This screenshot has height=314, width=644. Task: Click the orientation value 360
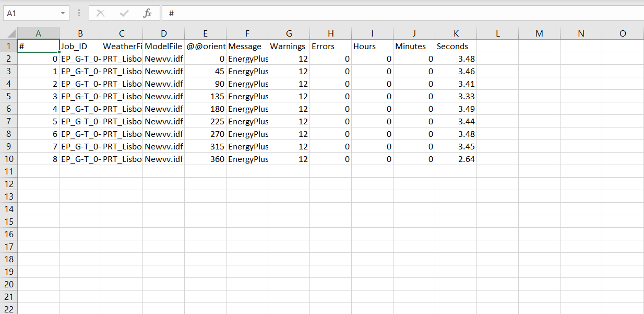(205, 159)
